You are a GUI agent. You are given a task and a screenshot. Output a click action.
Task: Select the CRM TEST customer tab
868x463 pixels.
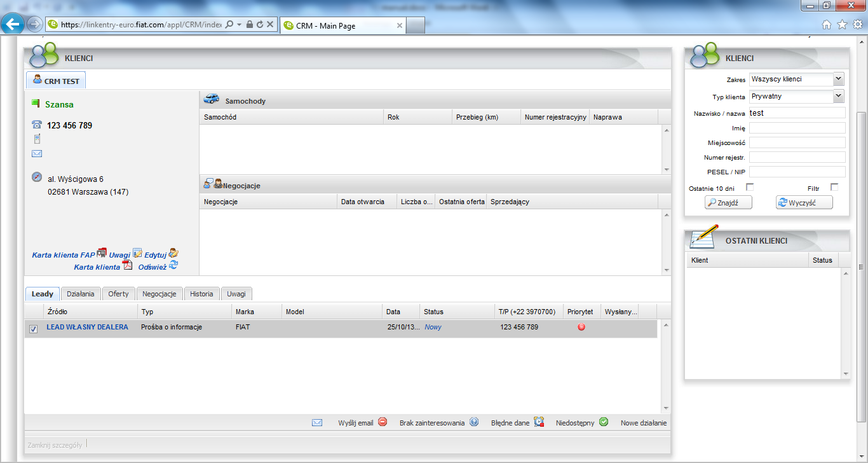coord(56,81)
